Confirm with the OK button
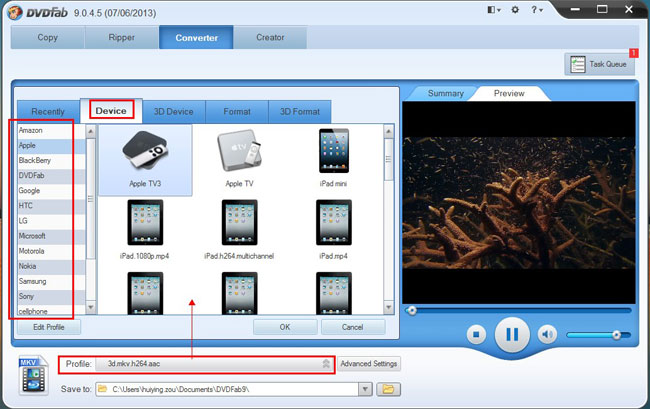650x409 pixels. [x=285, y=327]
